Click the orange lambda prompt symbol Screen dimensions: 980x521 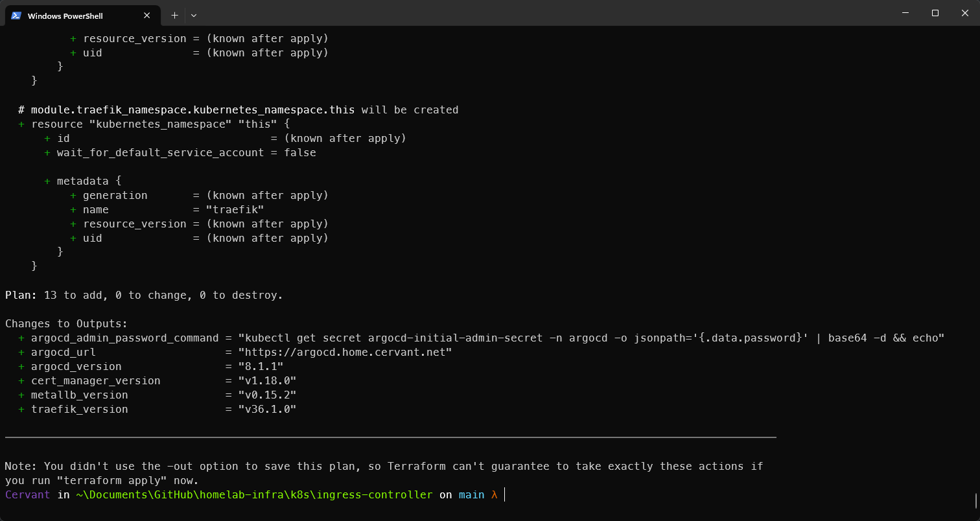pos(494,495)
